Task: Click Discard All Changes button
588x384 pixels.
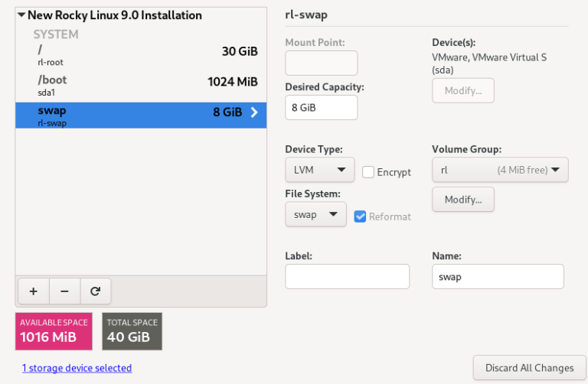Action: [x=529, y=368]
